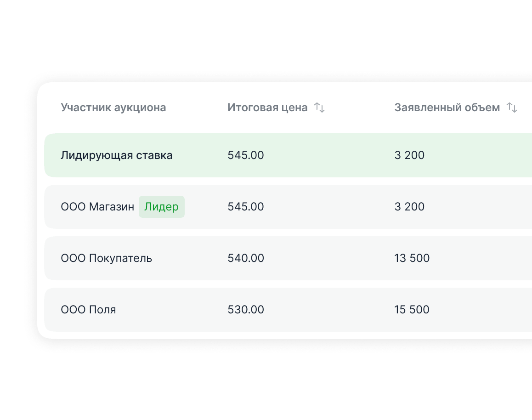Click the Итоговая цена header label
532x420 pixels.
click(267, 108)
